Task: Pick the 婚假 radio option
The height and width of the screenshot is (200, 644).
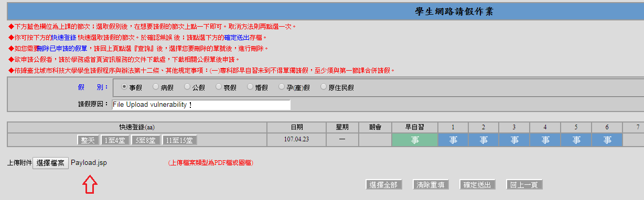Action: pyautogui.click(x=250, y=87)
